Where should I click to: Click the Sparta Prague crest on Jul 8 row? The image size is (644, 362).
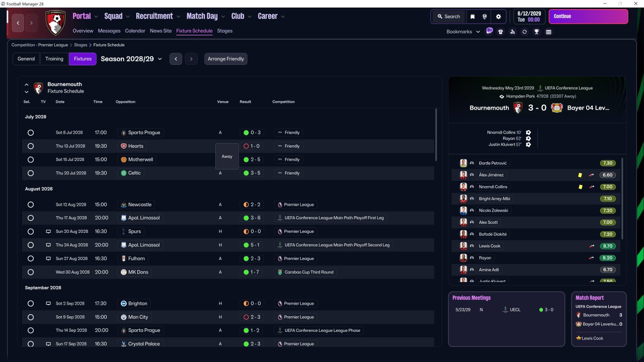coord(124,133)
